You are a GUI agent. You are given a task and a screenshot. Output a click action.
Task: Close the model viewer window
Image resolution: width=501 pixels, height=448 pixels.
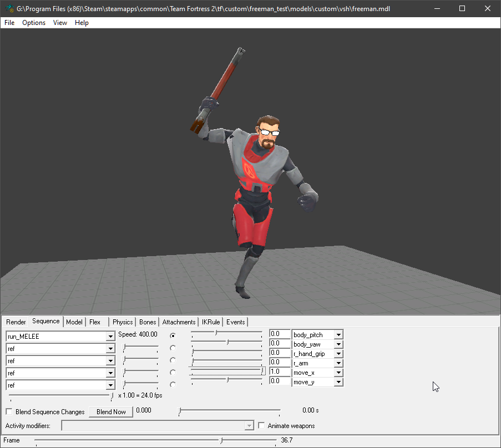[487, 9]
